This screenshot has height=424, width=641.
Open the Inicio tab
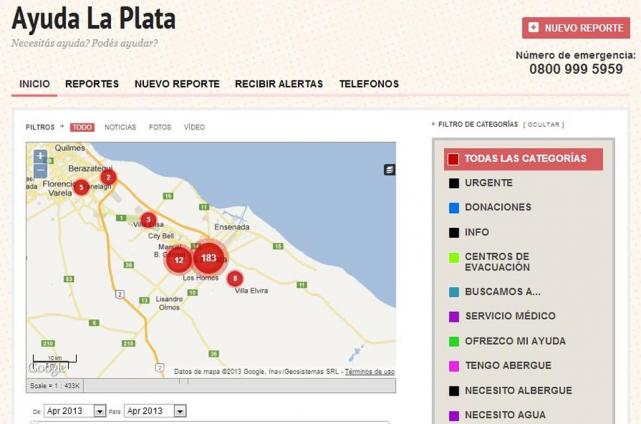[x=34, y=84]
